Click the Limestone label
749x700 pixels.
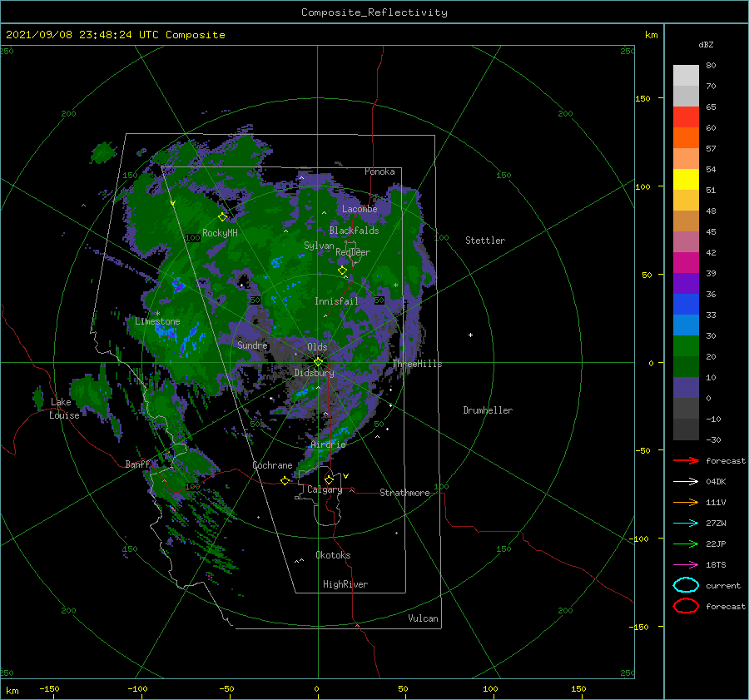point(157,321)
